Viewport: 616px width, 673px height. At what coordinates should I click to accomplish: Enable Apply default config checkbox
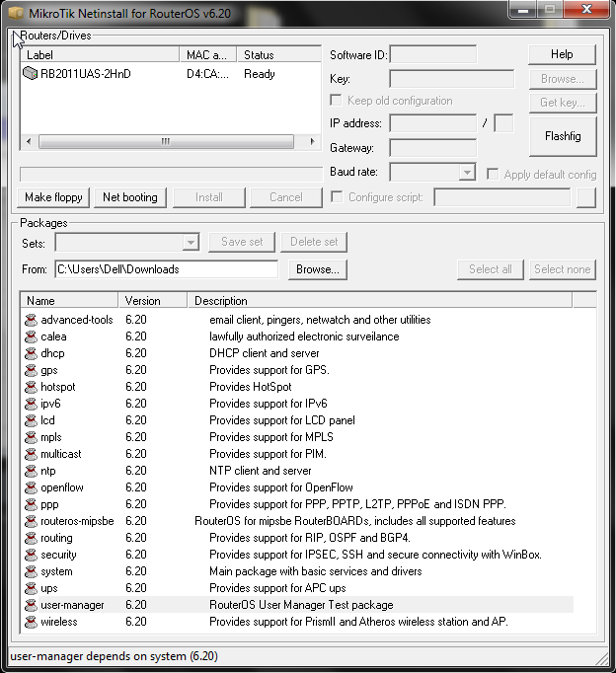(493, 174)
